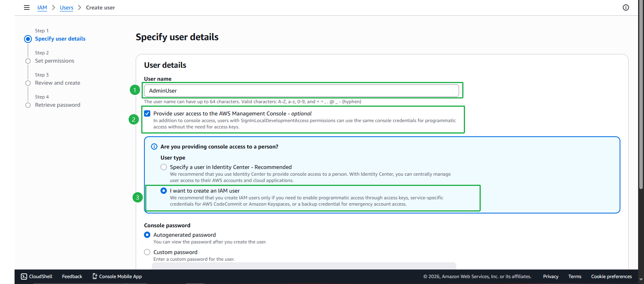Click the IAM user recommendation description text
Viewport: 644px width, 284px height.
coord(306,201)
